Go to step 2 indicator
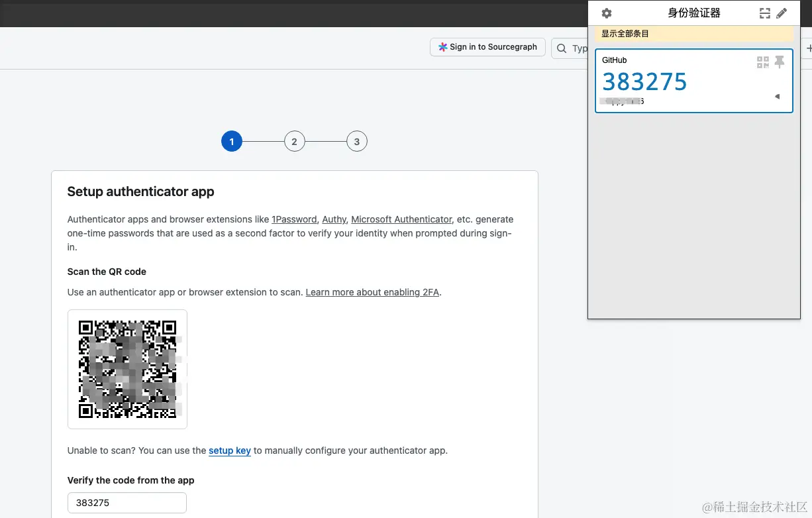Viewport: 812px width, 518px height. [294, 141]
